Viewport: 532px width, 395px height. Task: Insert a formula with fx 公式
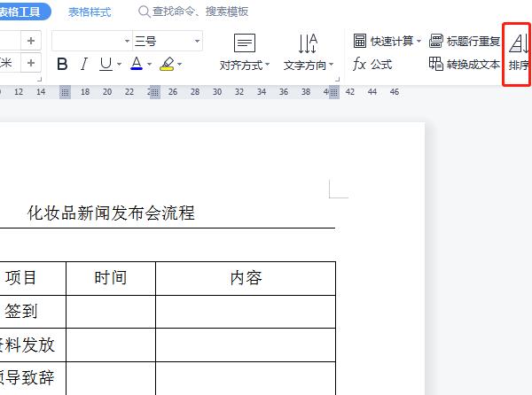(x=372, y=64)
